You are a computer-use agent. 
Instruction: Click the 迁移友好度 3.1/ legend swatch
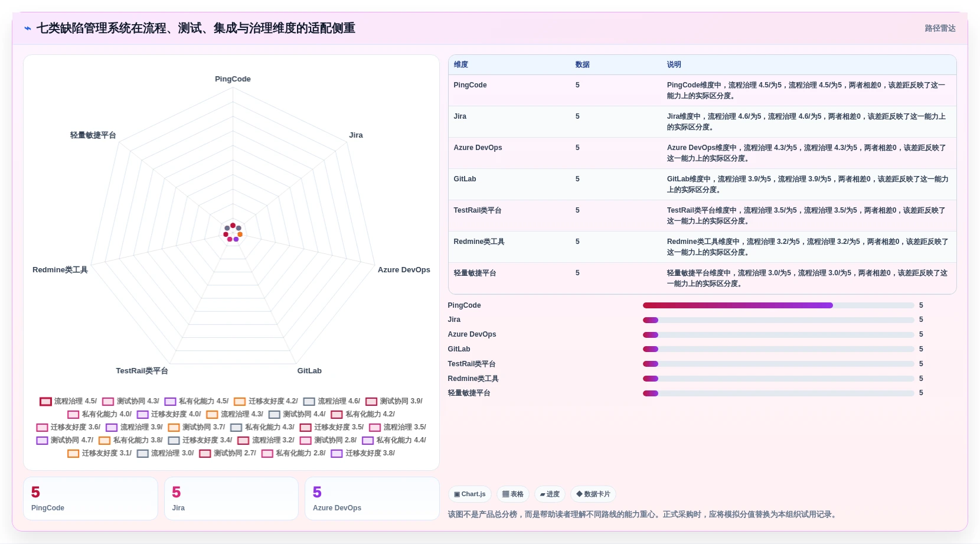(73, 454)
